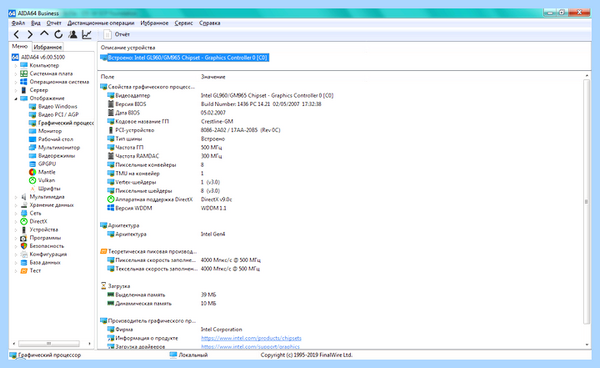The width and height of the screenshot is (600, 368).
Task: Click the Конфигурация tree icon
Action: 24,254
